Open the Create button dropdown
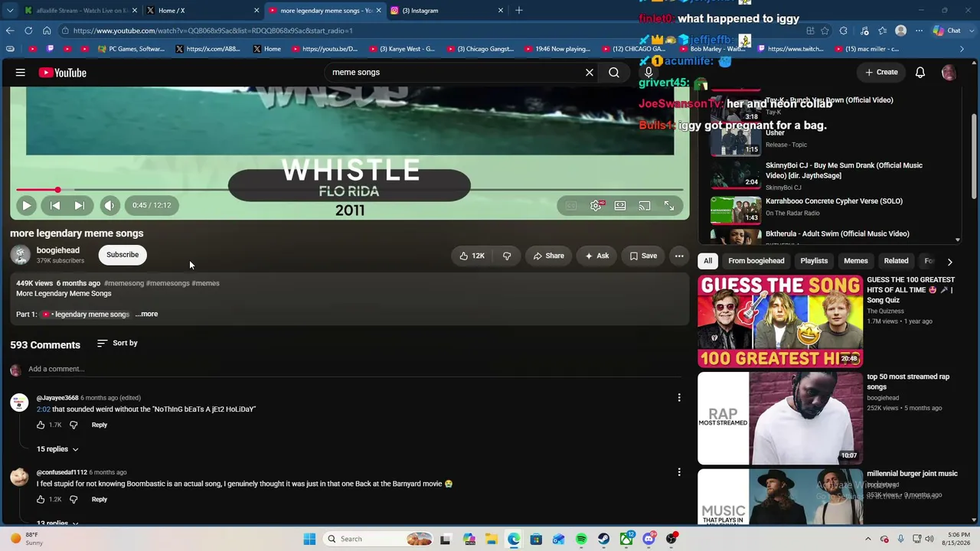Screen dimensions: 980x551 tap(881, 72)
